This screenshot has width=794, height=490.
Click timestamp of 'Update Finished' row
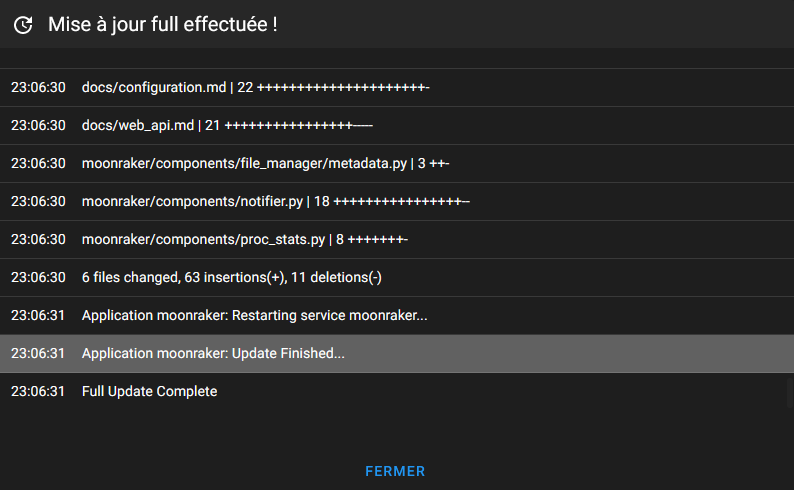[38, 353]
